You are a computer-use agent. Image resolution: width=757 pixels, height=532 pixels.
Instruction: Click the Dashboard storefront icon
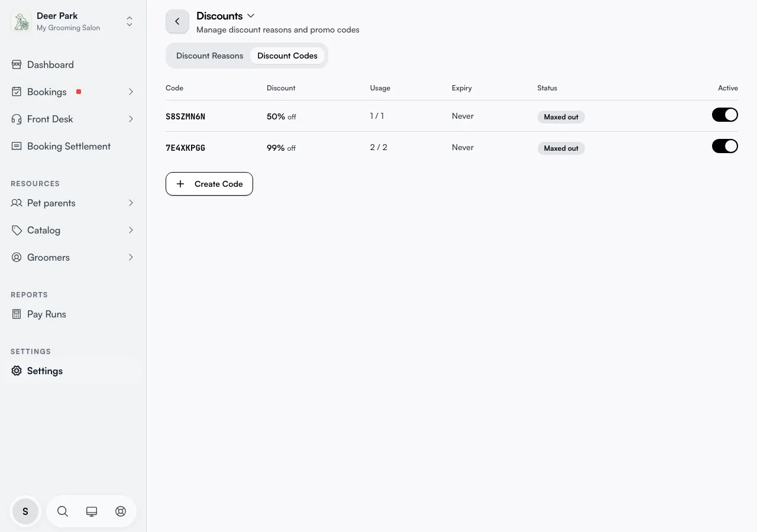[x=17, y=64]
